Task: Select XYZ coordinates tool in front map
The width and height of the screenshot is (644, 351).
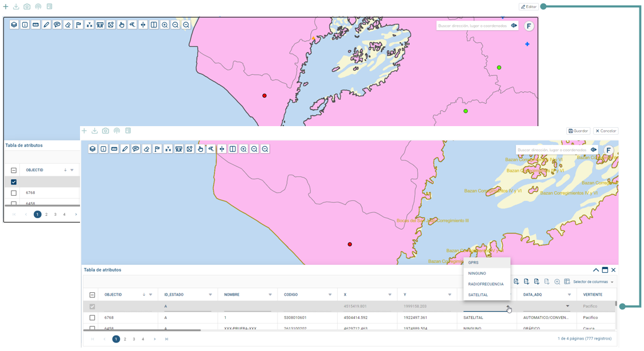Action: [168, 149]
